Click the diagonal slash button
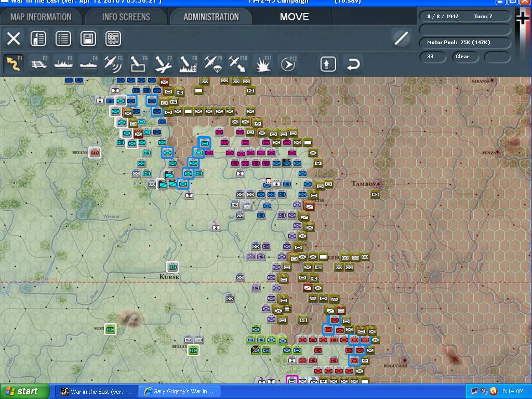This screenshot has height=399, width=532. pyautogui.click(x=401, y=38)
